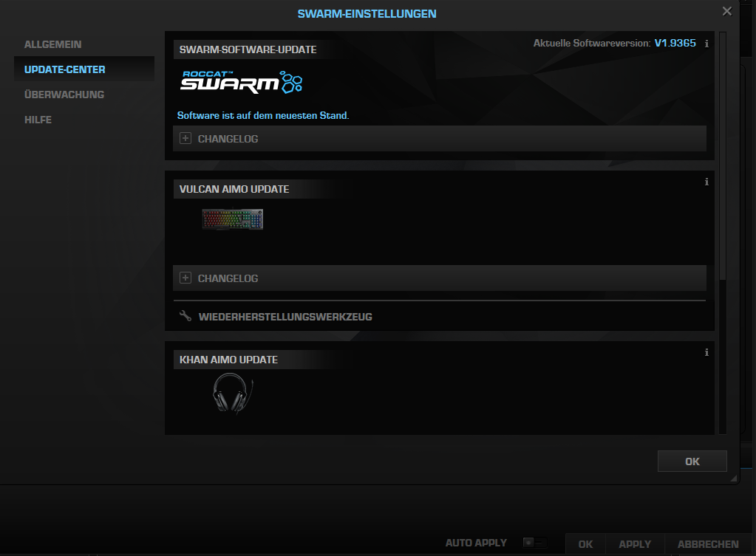Click the Khan AIMO Update heading
This screenshot has width=756, height=556.
tap(228, 360)
